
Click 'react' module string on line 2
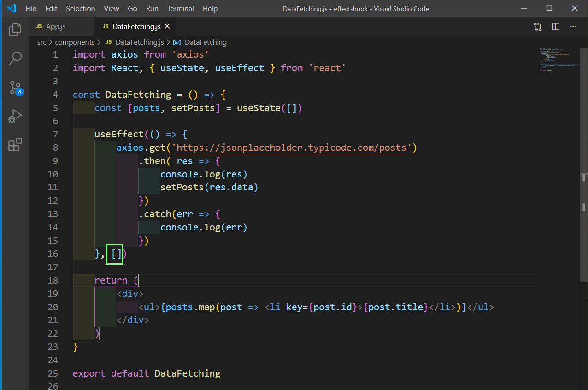coord(327,68)
